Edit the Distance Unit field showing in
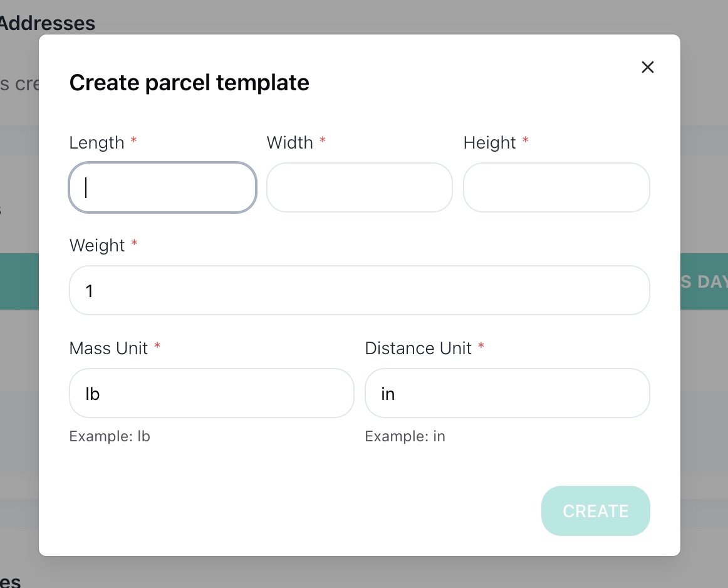This screenshot has width=728, height=588. tap(507, 394)
